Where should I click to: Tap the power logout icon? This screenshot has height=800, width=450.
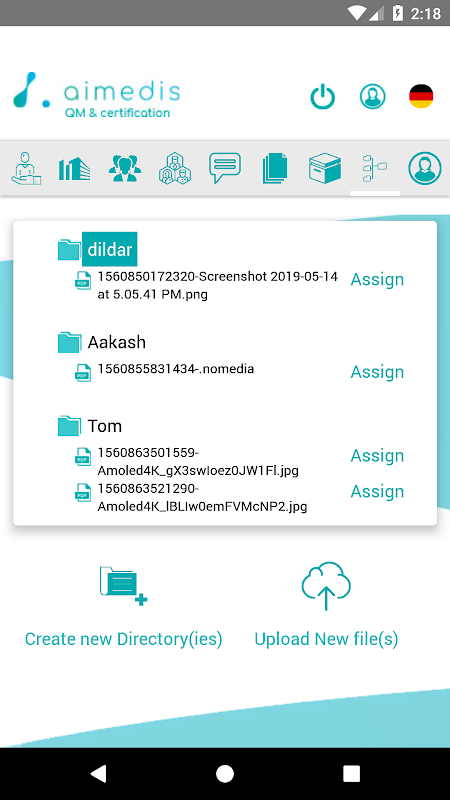323,97
